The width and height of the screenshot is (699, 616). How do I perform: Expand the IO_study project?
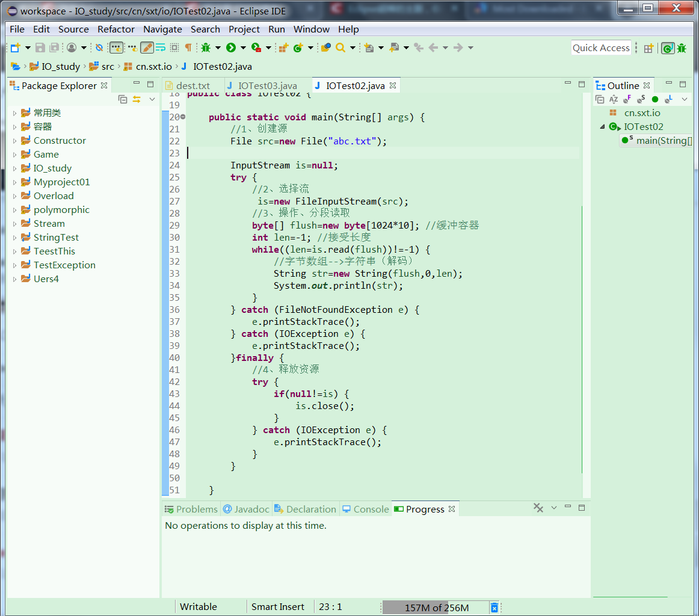coord(14,168)
